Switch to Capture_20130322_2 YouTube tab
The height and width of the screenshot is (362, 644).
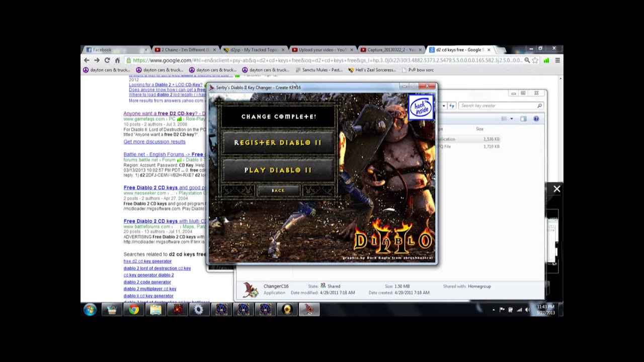390,50
